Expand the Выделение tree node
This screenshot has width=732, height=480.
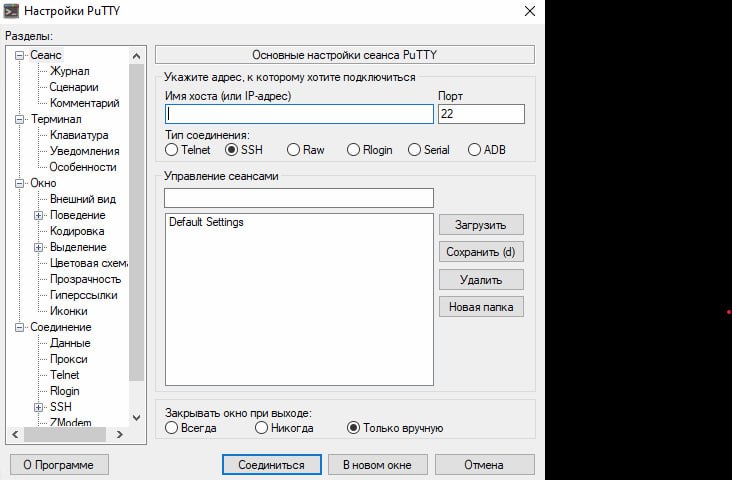click(39, 247)
